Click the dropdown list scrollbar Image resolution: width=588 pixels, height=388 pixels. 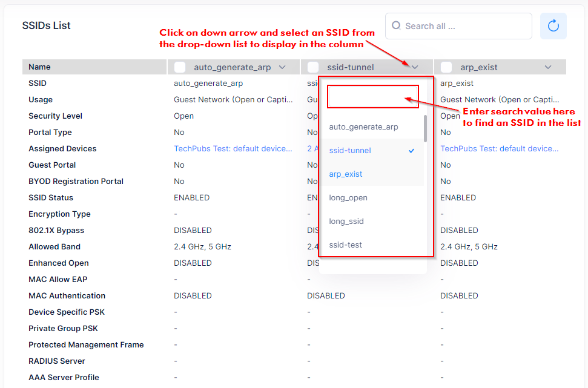pyautogui.click(x=425, y=130)
